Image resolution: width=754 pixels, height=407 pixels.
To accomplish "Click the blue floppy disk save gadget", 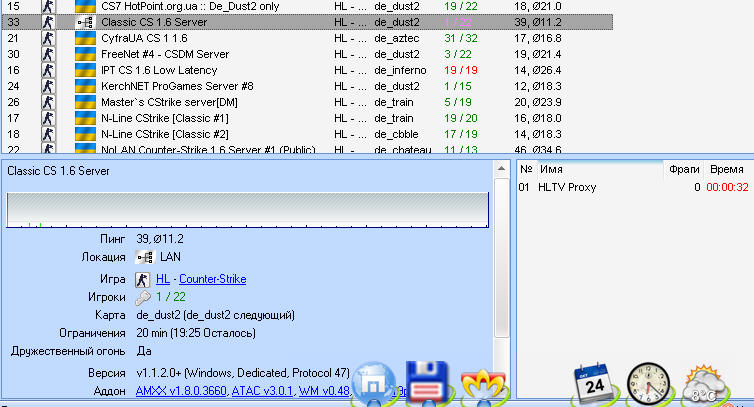I will point(427,383).
